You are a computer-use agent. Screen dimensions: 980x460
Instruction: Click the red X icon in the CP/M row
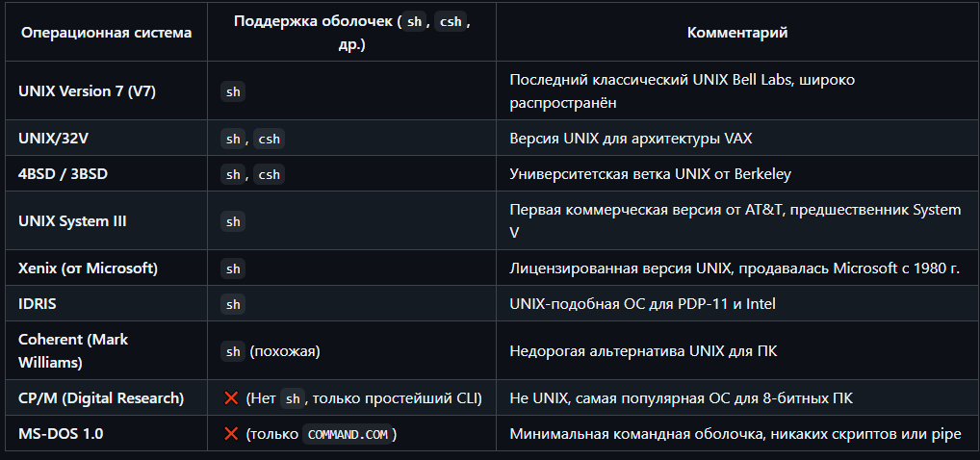231,398
